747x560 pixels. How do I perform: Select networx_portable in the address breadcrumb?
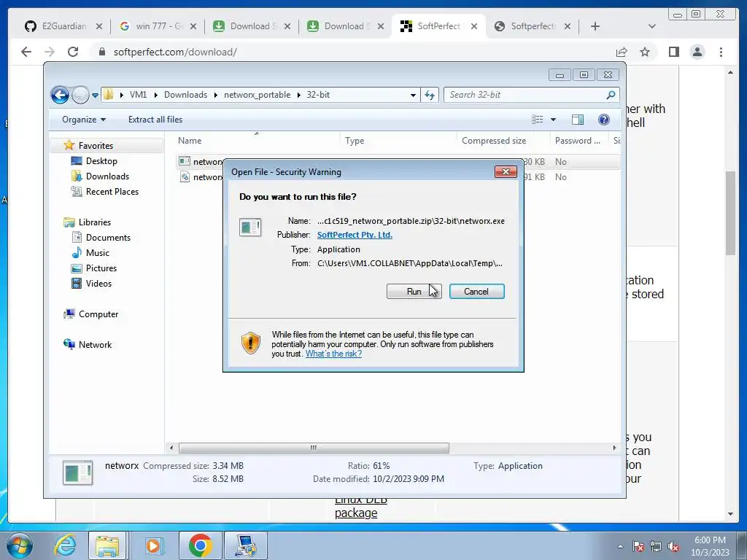(x=257, y=95)
